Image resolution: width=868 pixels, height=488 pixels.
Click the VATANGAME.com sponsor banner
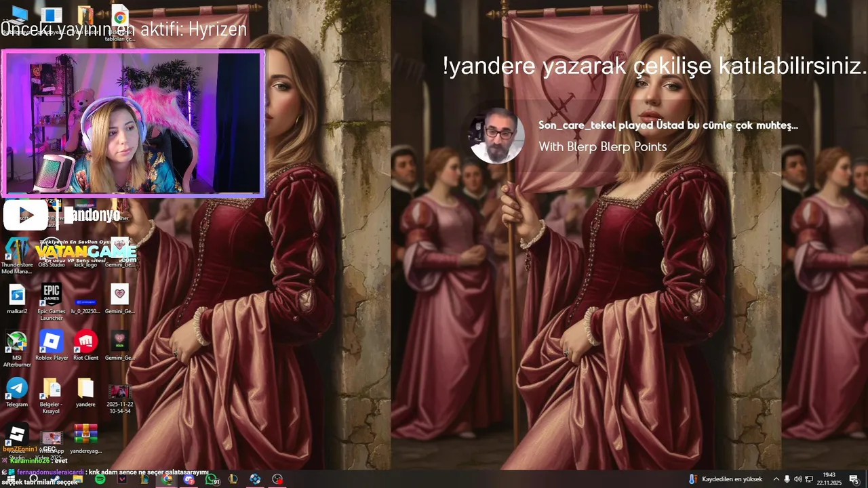pyautogui.click(x=85, y=252)
